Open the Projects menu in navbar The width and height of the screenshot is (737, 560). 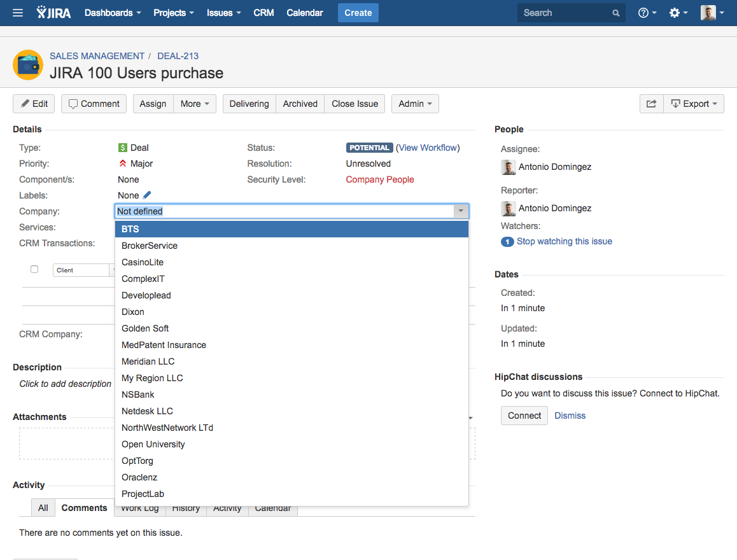click(x=174, y=13)
